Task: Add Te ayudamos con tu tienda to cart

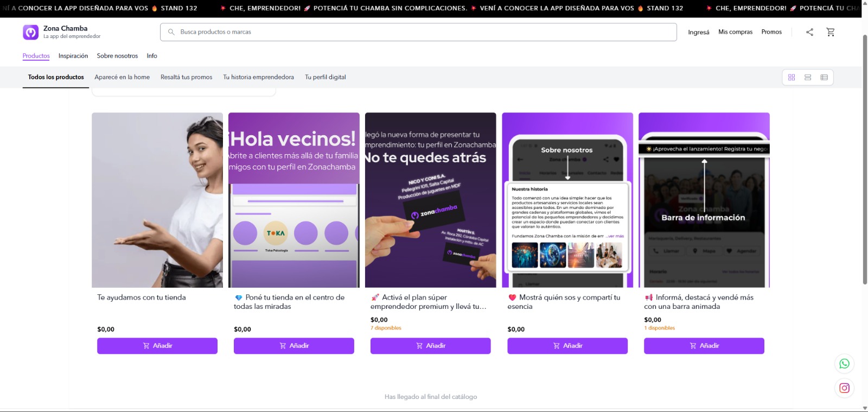Action: [x=157, y=346]
